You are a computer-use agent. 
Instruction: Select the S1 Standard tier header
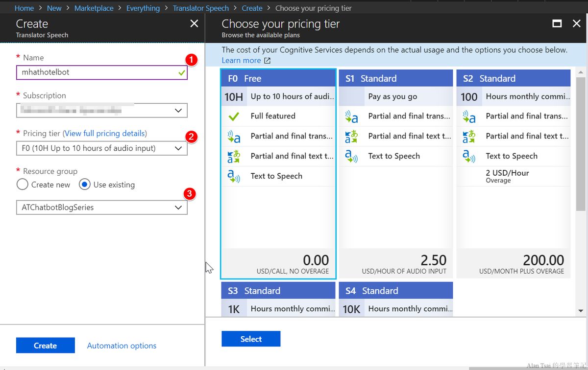(396, 78)
